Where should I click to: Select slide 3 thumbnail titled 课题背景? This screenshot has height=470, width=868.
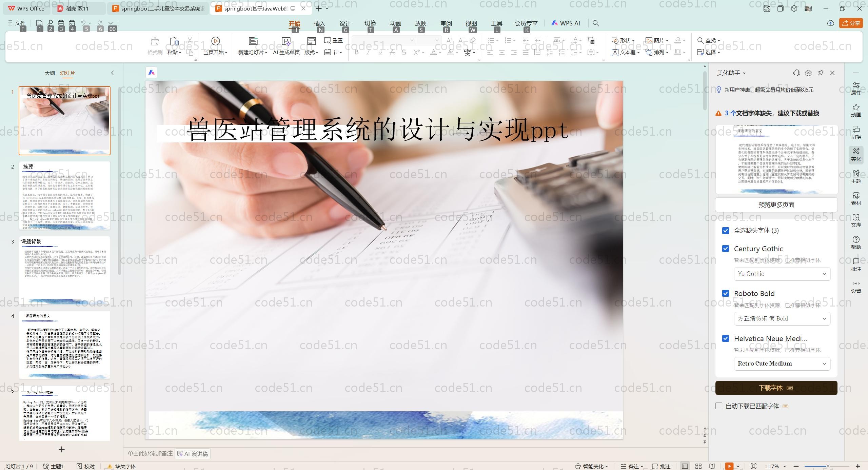[64, 270]
